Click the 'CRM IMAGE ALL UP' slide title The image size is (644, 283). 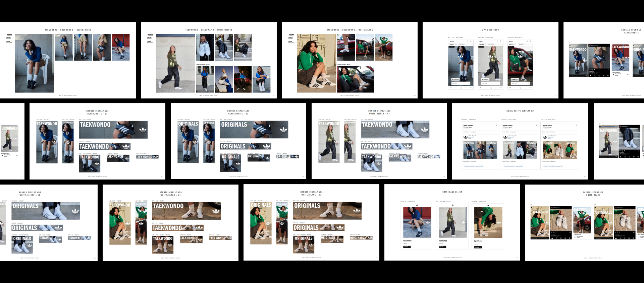pyautogui.click(x=452, y=192)
